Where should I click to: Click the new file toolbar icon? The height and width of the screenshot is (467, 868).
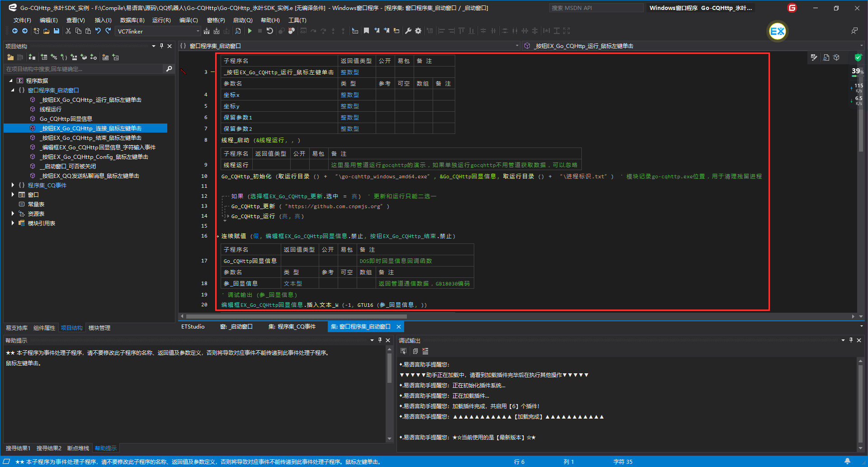pos(36,31)
